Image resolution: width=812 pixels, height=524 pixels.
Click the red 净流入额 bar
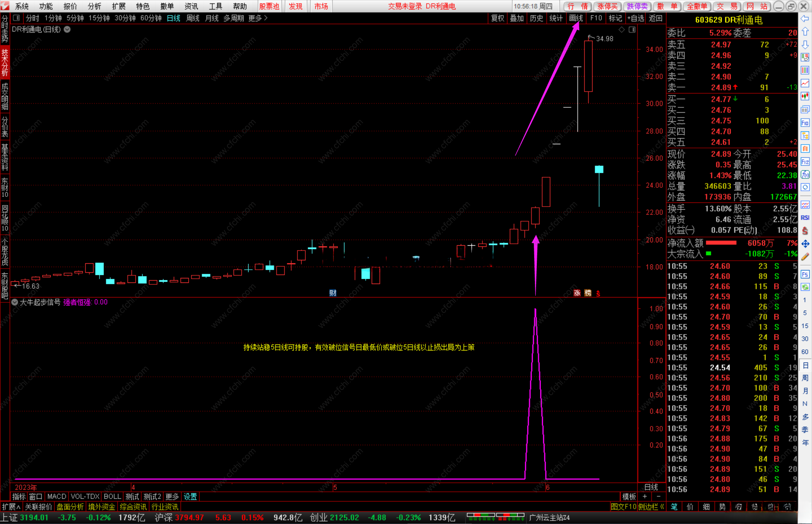[x=721, y=243]
